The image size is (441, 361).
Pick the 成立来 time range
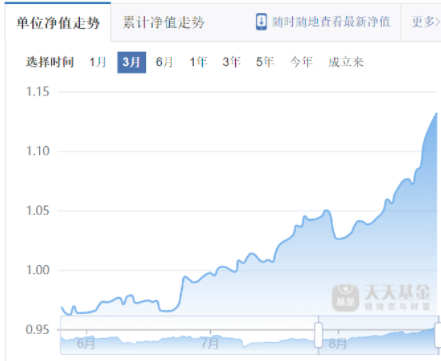tap(346, 62)
